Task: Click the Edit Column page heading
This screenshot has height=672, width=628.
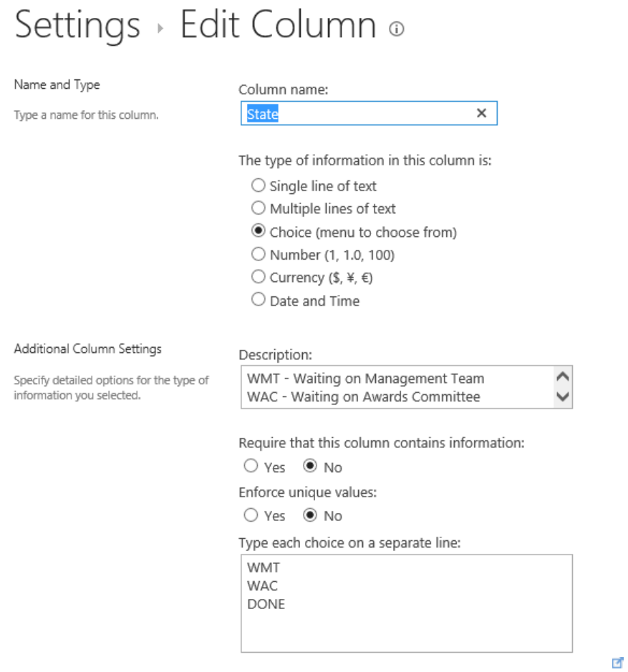Action: (x=278, y=26)
